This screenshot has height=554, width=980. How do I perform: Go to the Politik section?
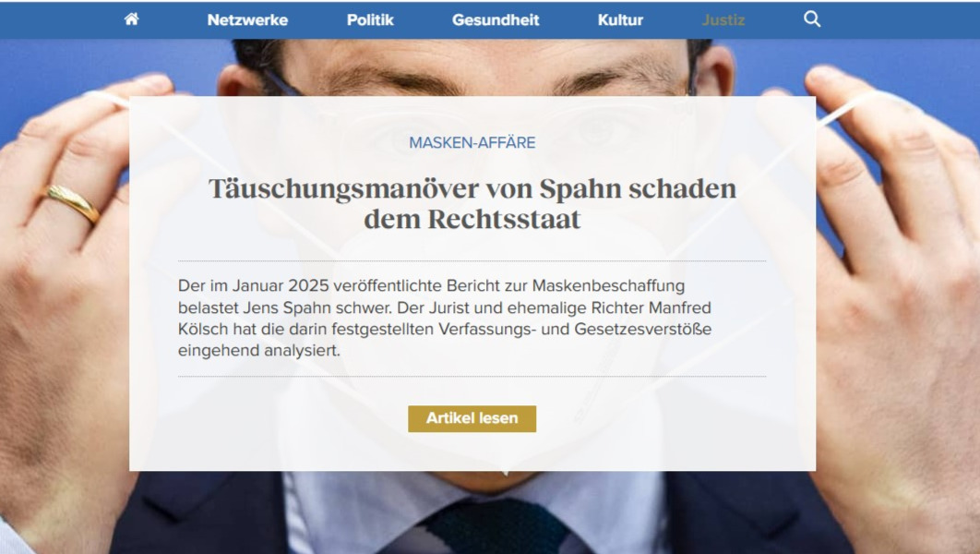(370, 20)
